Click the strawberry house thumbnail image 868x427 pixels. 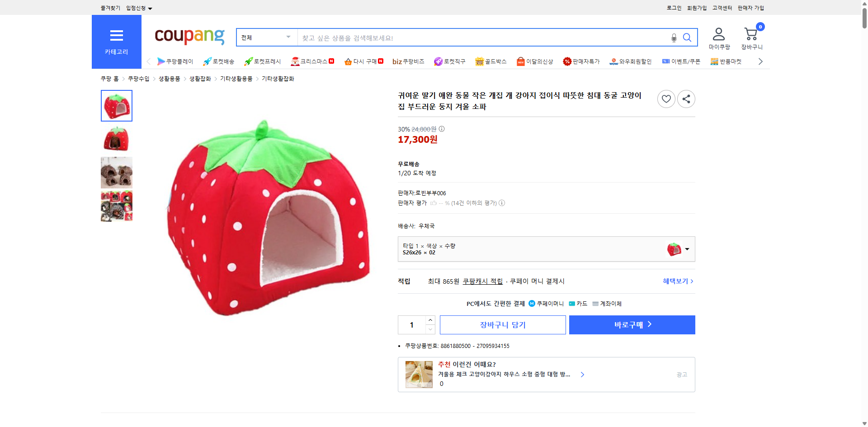coord(116,106)
